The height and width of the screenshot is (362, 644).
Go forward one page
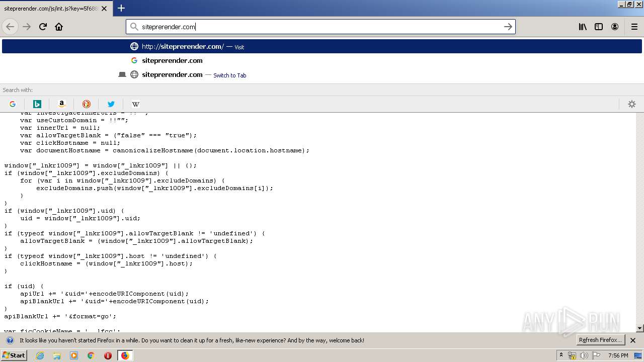[27, 27]
